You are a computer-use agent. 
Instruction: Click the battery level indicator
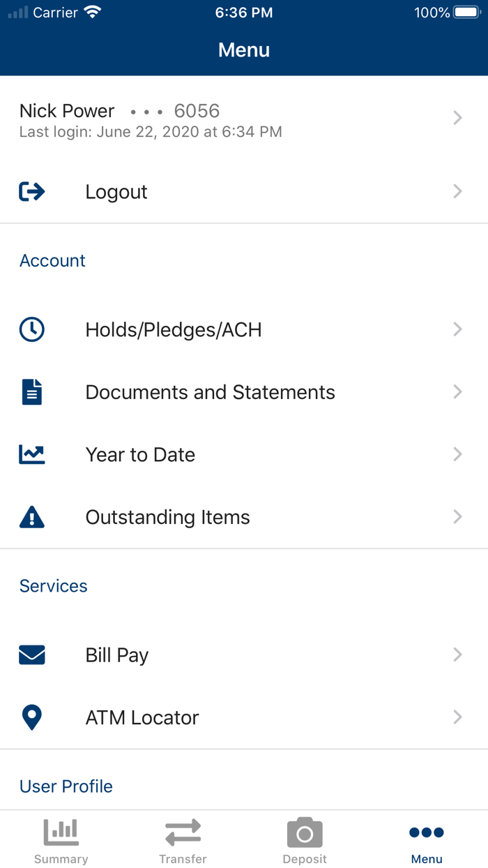click(466, 11)
